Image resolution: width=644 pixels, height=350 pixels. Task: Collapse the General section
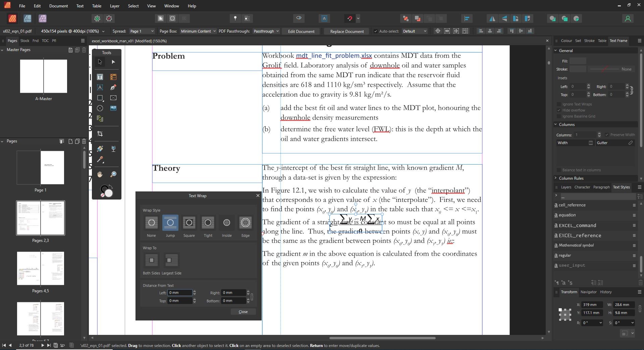(x=556, y=51)
